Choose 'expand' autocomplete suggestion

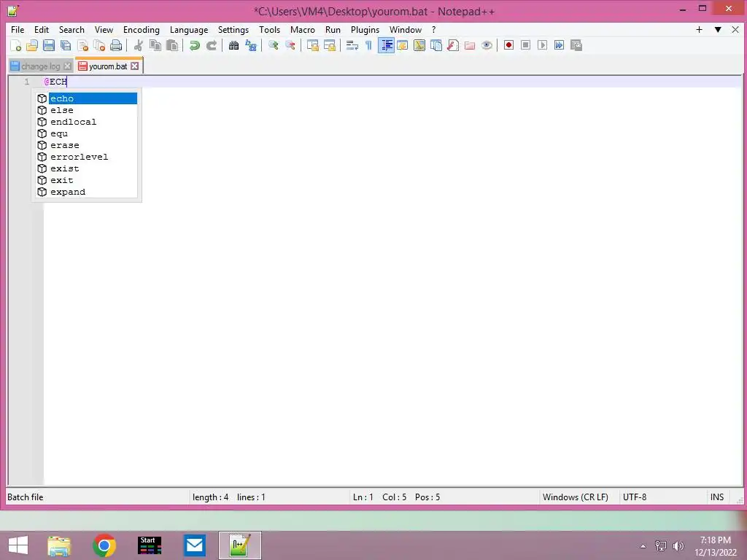click(88, 192)
